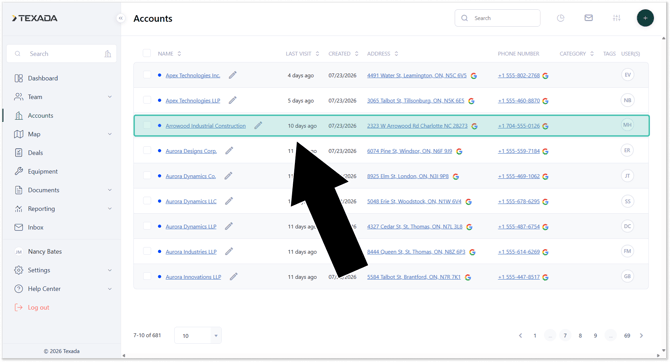Expand the Map menu chevron
This screenshot has width=670, height=362.
110,134
